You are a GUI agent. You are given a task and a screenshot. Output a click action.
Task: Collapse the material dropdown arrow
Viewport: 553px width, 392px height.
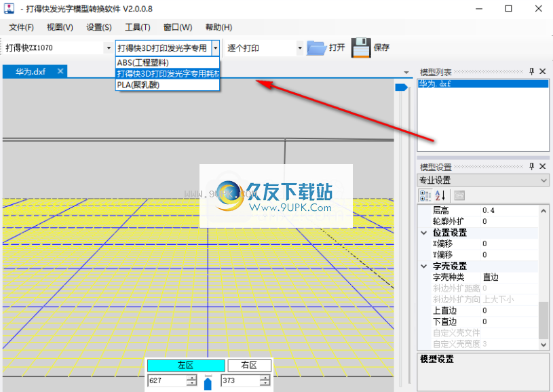coord(216,48)
